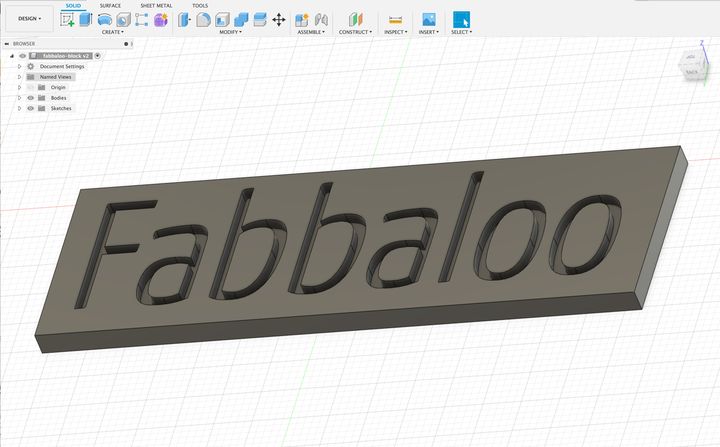Click the Create Sketch icon
Viewport: 720px width, 447px height.
67,19
